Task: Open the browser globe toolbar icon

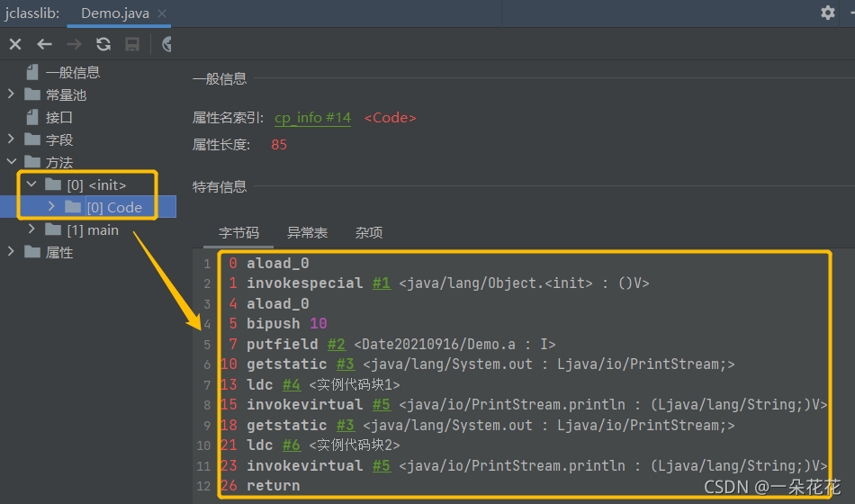Action: click(167, 44)
